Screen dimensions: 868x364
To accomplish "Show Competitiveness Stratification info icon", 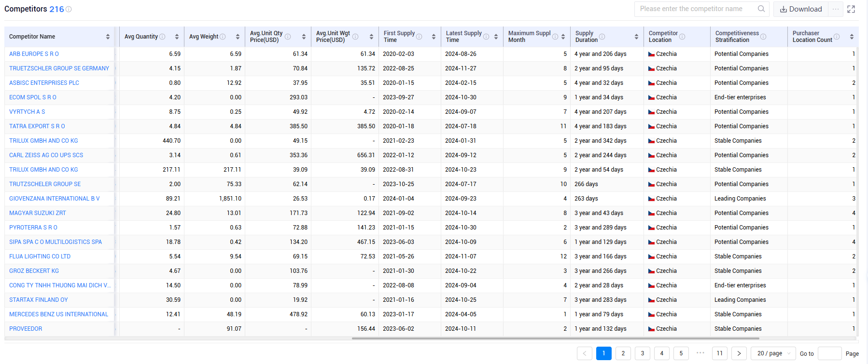I will tap(763, 37).
